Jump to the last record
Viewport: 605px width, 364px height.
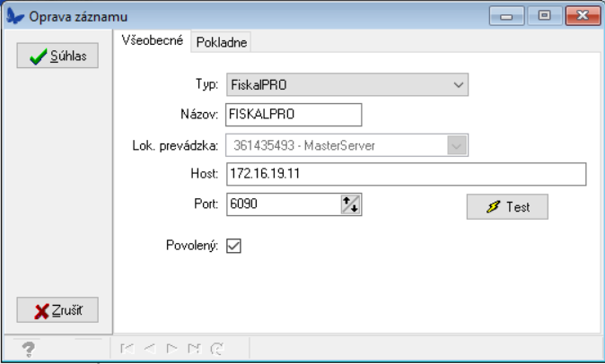pyautogui.click(x=193, y=348)
